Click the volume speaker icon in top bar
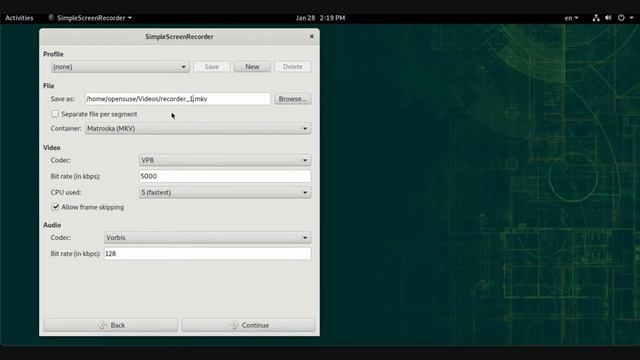 click(x=608, y=18)
